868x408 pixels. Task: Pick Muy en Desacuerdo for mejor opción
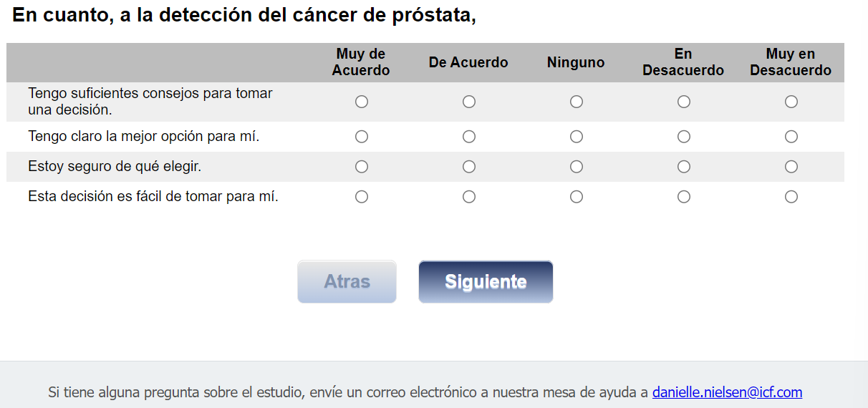(x=791, y=136)
